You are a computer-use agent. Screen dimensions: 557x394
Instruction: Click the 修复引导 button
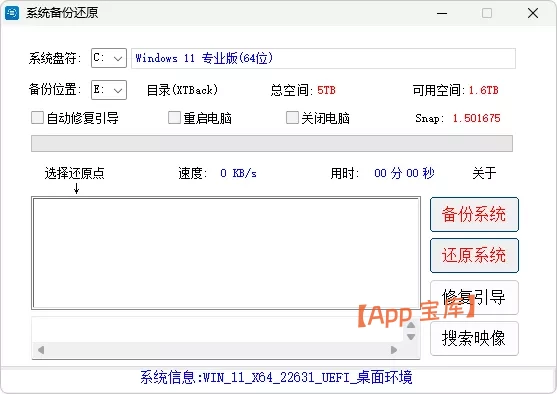pyautogui.click(x=474, y=297)
